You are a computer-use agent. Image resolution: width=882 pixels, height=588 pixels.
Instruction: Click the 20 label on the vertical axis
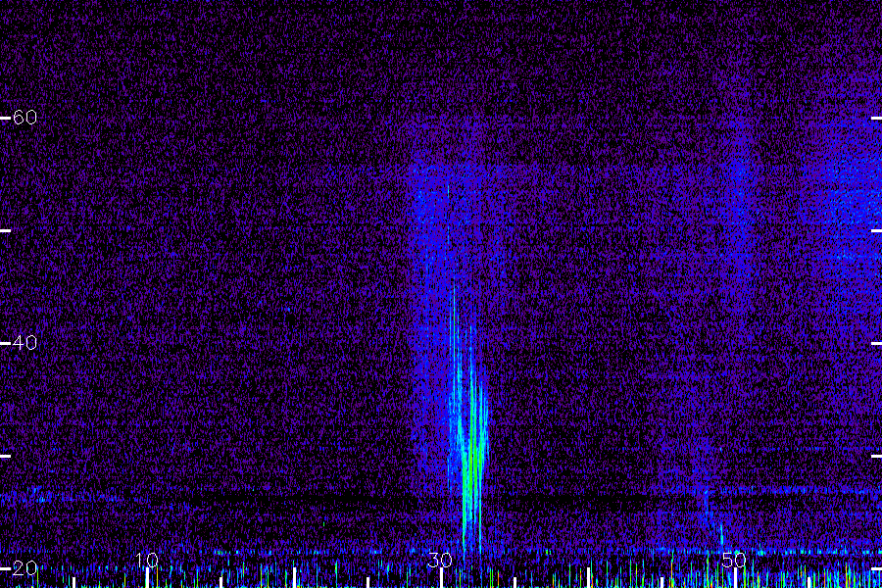24,568
